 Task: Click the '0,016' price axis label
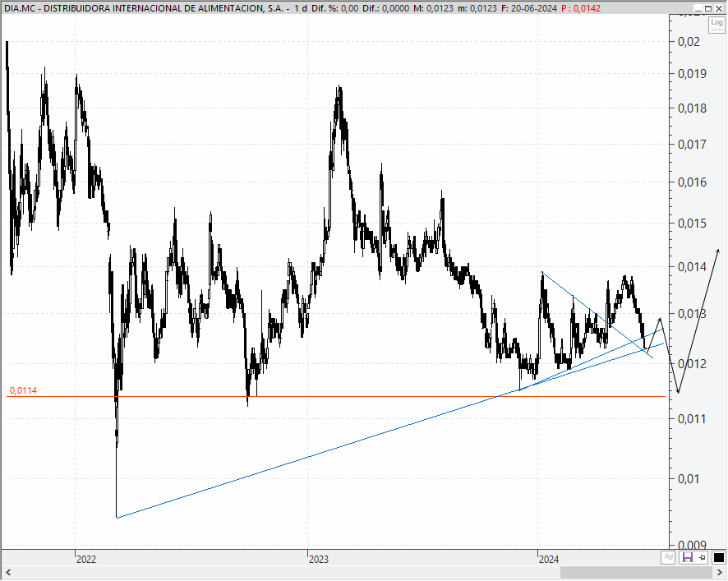(692, 182)
